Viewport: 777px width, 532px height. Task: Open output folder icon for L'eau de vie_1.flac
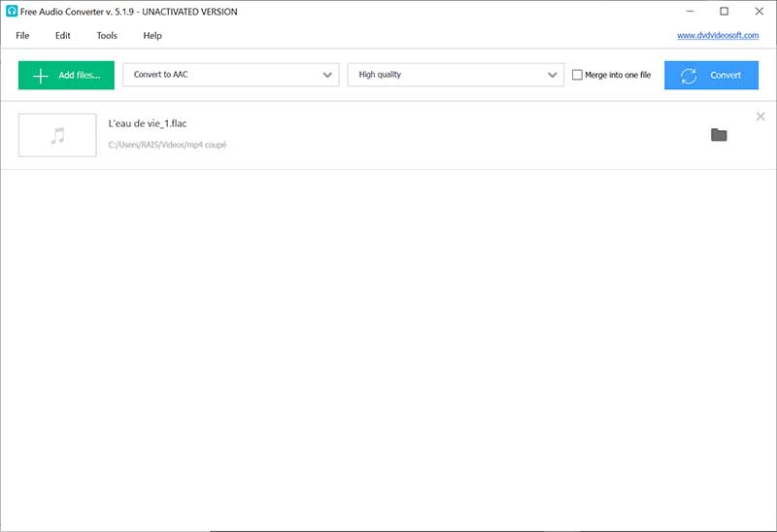coord(719,135)
